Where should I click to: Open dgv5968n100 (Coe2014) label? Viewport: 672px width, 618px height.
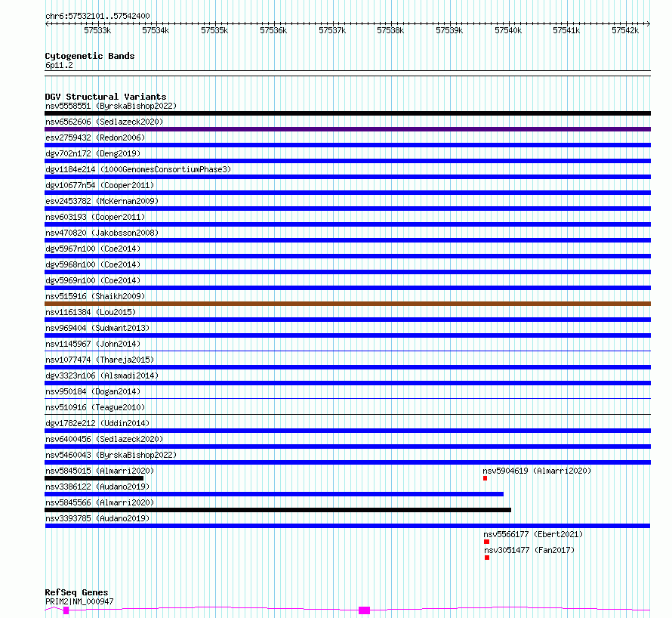click(93, 264)
